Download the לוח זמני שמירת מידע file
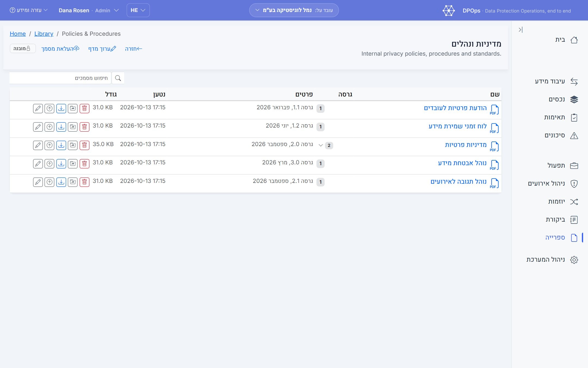Viewport: 588px width, 368px height. click(x=61, y=127)
